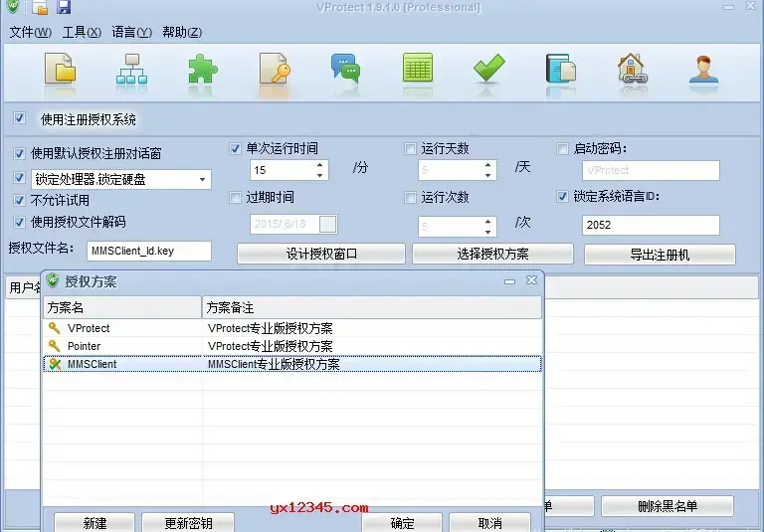Select the MMSClient scheme row
764x532 pixels.
[x=292, y=364]
